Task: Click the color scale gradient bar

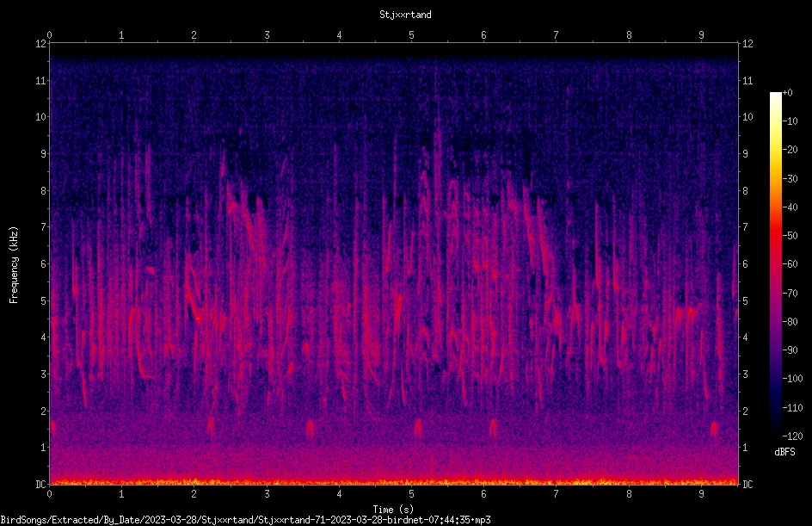Action: coord(775,263)
